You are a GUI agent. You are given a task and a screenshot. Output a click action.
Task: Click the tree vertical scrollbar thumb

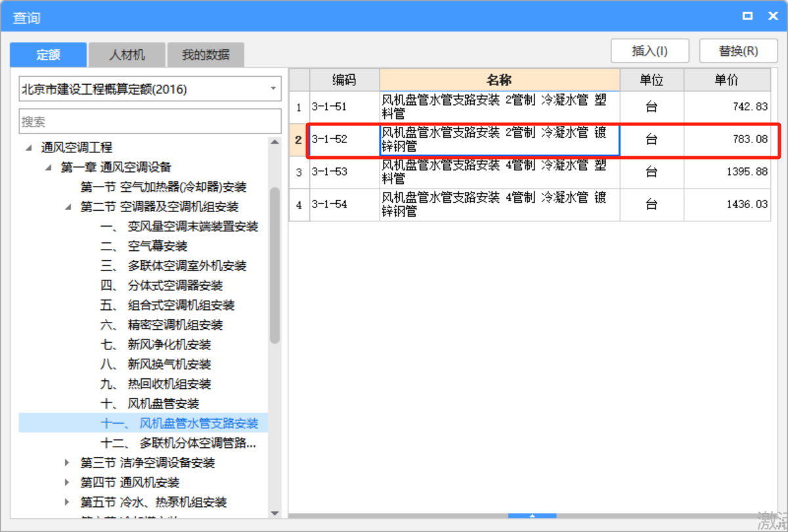[275, 265]
